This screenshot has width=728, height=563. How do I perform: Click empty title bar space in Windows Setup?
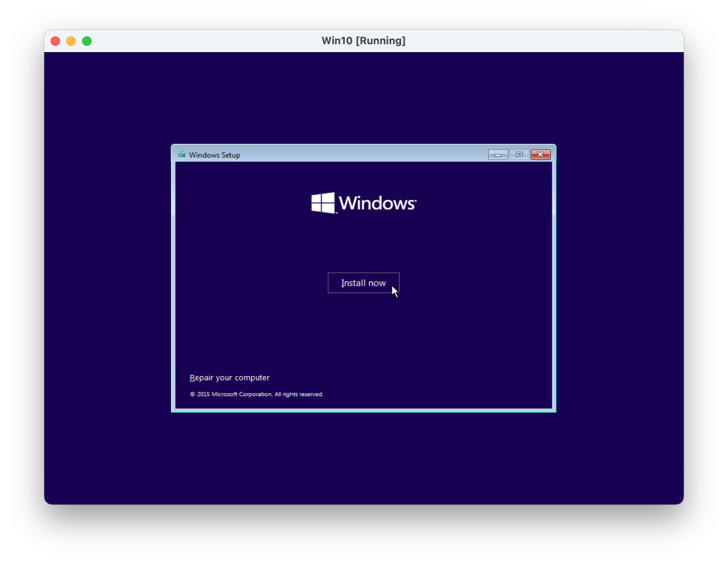pos(355,154)
